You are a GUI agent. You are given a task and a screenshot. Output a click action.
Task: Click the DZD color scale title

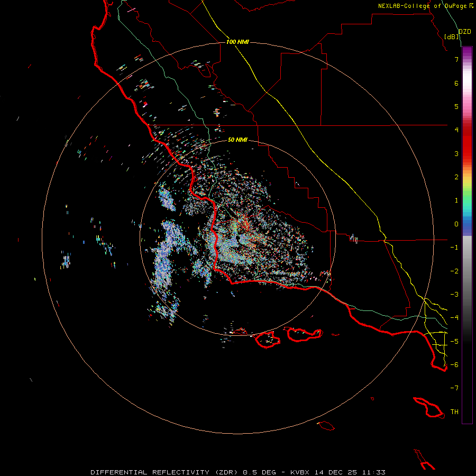(465, 32)
